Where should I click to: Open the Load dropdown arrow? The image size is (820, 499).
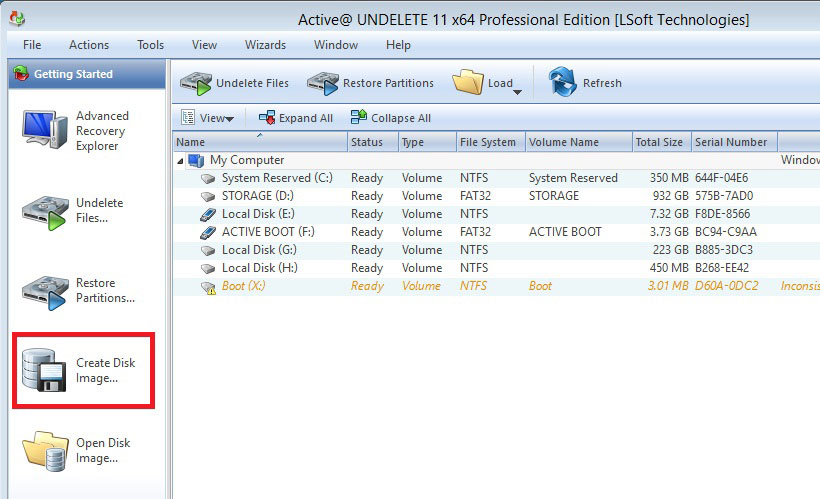[517, 93]
